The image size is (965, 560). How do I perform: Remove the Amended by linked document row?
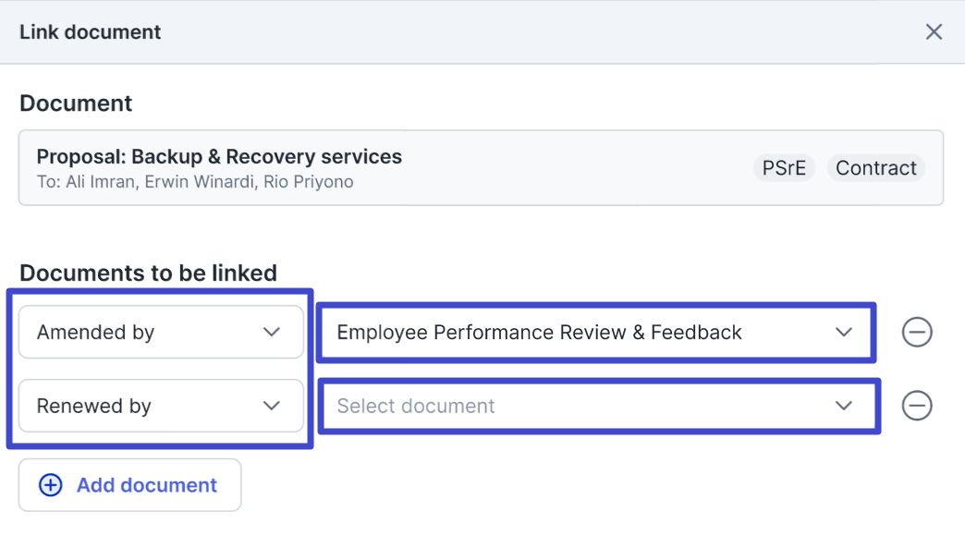[916, 332]
